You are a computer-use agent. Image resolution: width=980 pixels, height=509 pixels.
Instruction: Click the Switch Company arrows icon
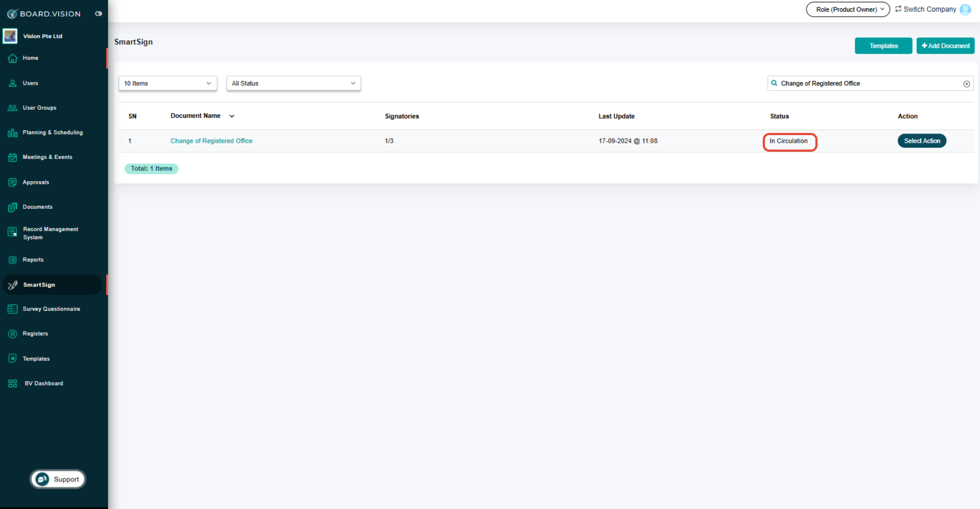[898, 9]
